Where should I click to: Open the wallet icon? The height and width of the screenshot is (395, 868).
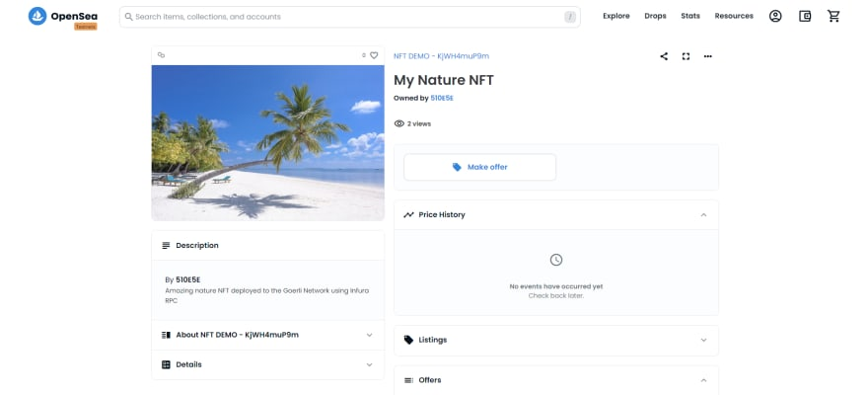pyautogui.click(x=805, y=16)
